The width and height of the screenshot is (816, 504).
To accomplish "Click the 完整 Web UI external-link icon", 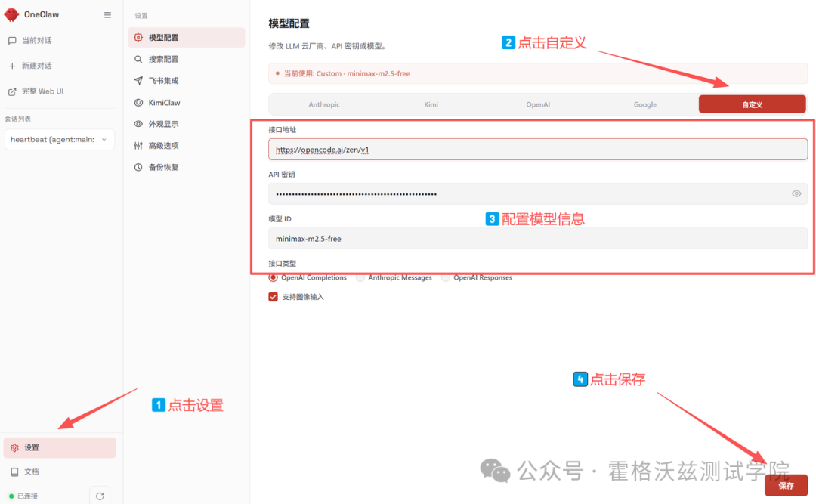I will pos(12,91).
